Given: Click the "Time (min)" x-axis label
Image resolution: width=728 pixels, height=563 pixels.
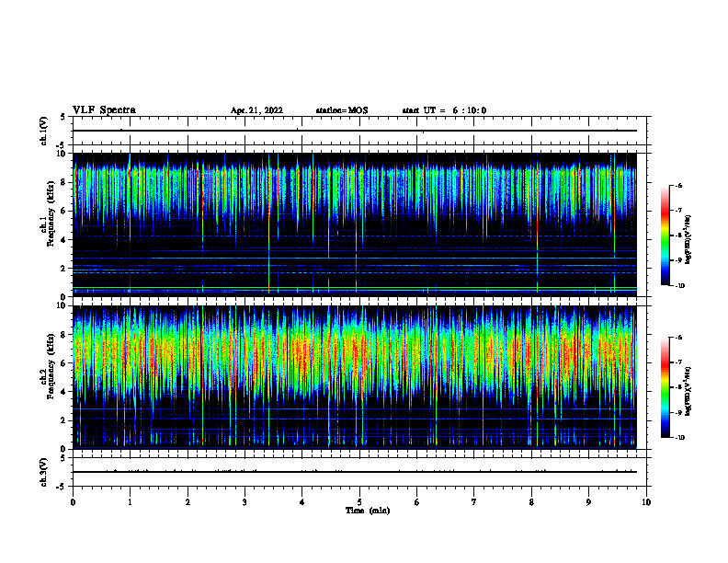Looking at the screenshot, I should pos(368,511).
